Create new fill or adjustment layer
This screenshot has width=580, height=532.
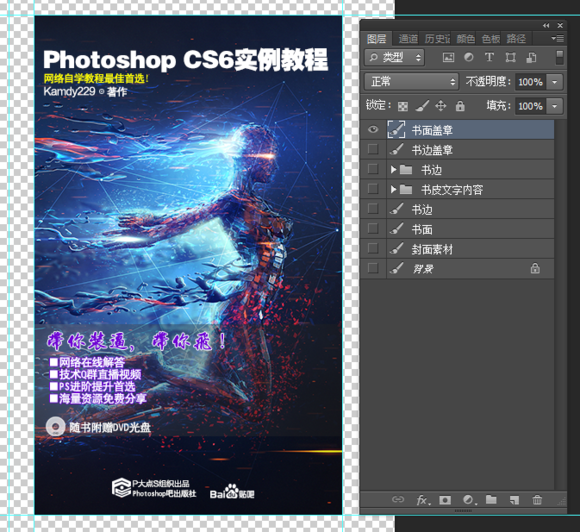tap(469, 500)
